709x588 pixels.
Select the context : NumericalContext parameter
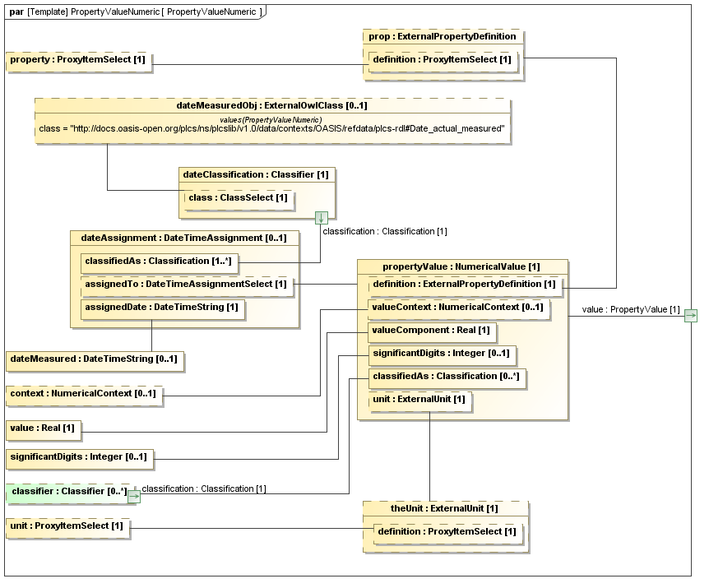[81, 394]
